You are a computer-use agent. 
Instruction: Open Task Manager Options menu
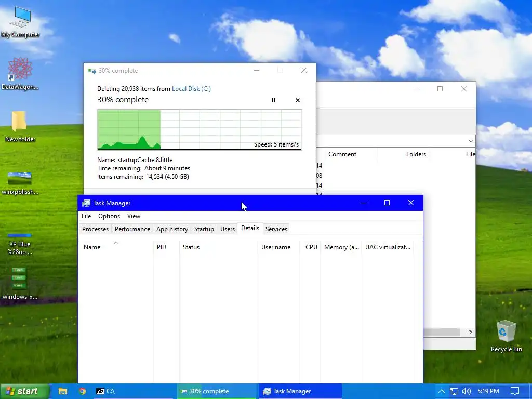click(109, 216)
